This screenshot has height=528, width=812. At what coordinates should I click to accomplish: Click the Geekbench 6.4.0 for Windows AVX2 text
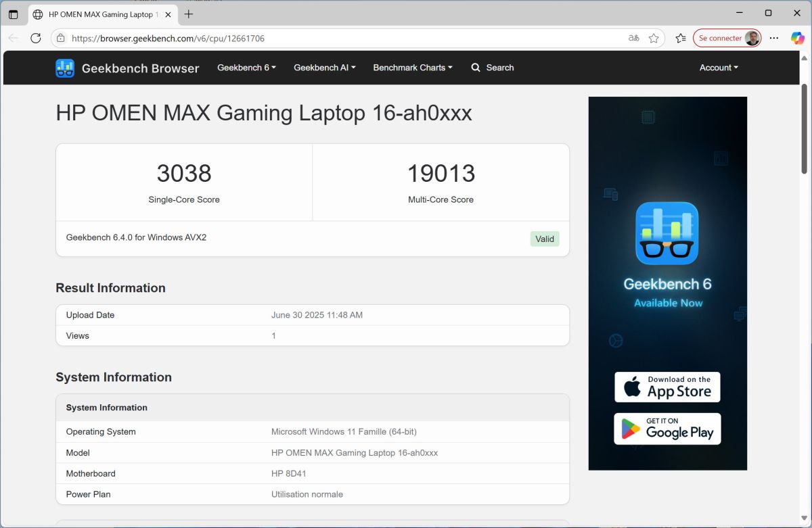click(x=136, y=237)
